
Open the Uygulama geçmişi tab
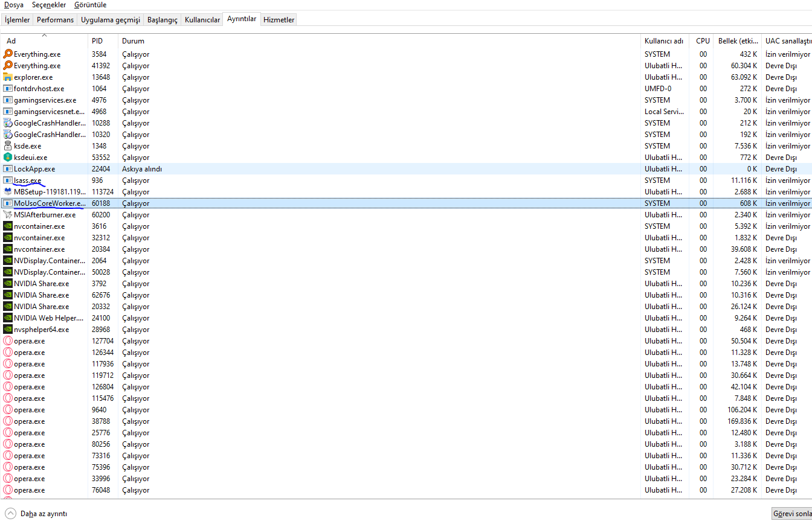pyautogui.click(x=111, y=20)
